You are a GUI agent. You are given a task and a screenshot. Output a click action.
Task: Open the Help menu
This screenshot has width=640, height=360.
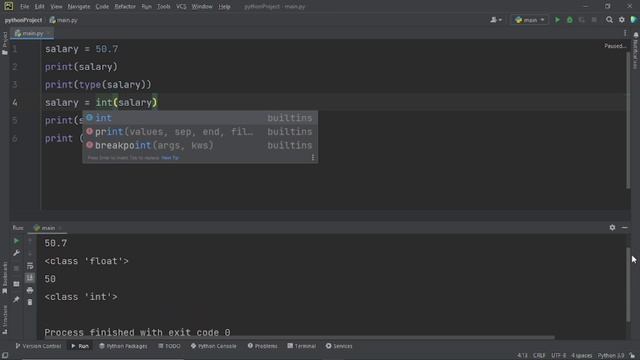(x=224, y=7)
